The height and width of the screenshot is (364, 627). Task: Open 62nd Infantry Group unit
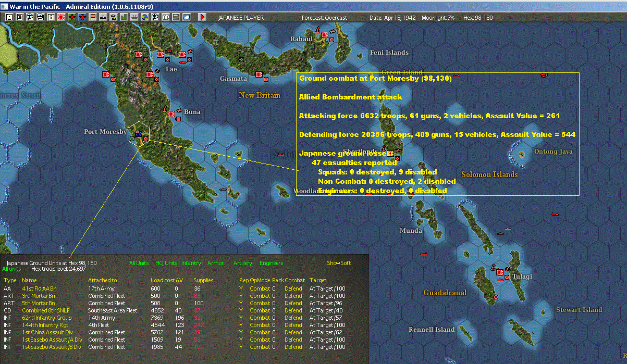(x=46, y=318)
